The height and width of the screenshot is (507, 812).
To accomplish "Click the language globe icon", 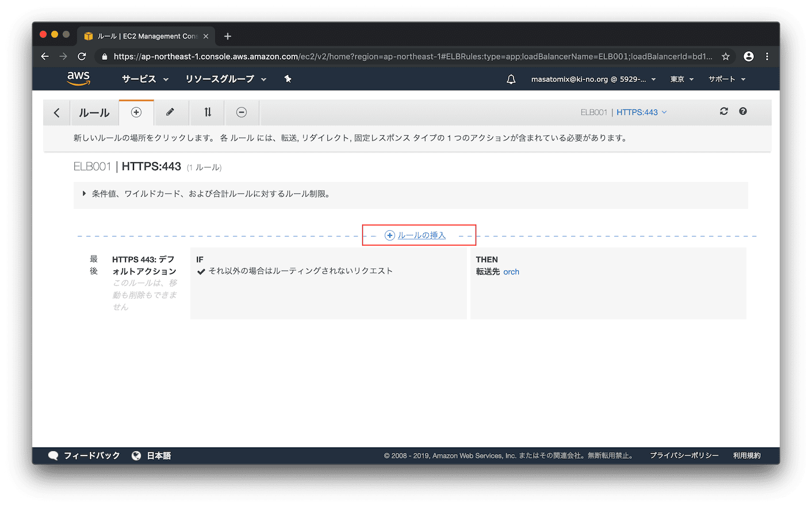I will (136, 456).
